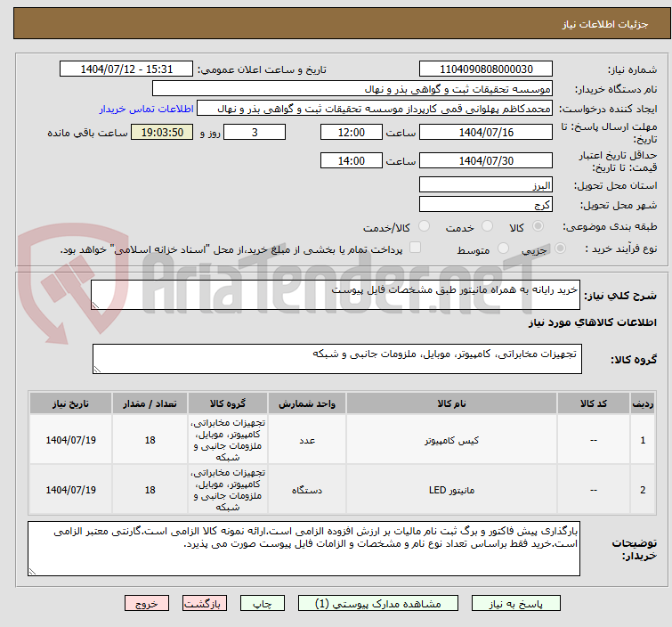Screen dimensions: 672x627
Task: Click the شرح کلی نیاز text area
Action: (x=336, y=295)
